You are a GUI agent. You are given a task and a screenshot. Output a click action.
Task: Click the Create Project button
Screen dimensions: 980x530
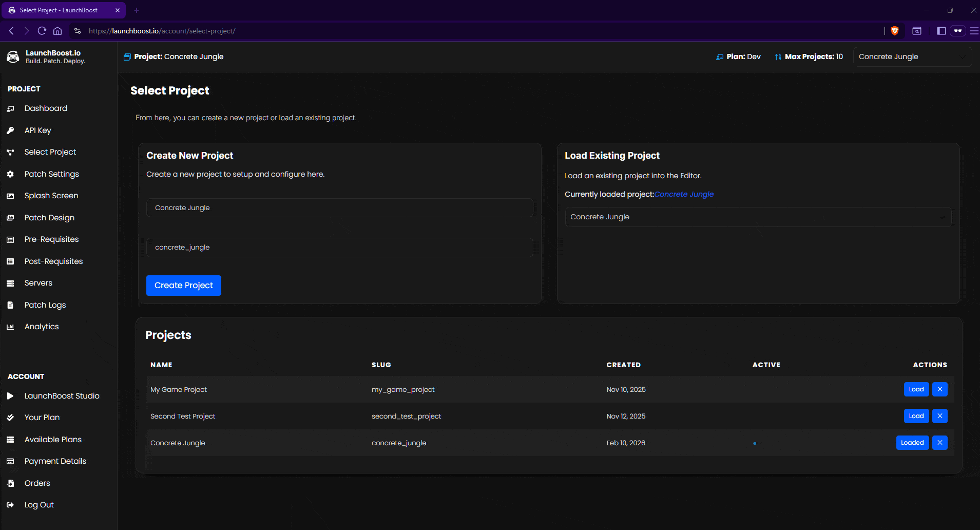pos(184,286)
